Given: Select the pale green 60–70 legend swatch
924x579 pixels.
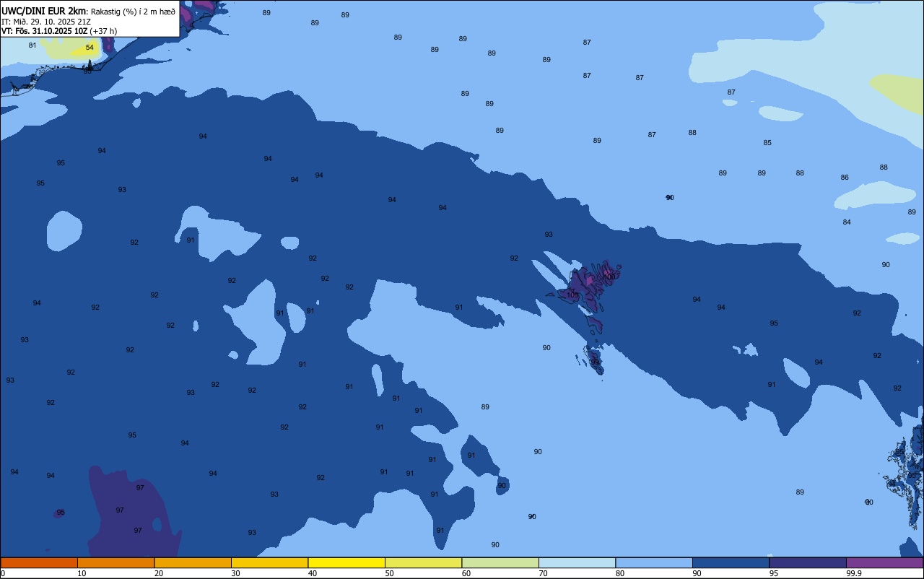Looking at the screenshot, I should (500, 562).
